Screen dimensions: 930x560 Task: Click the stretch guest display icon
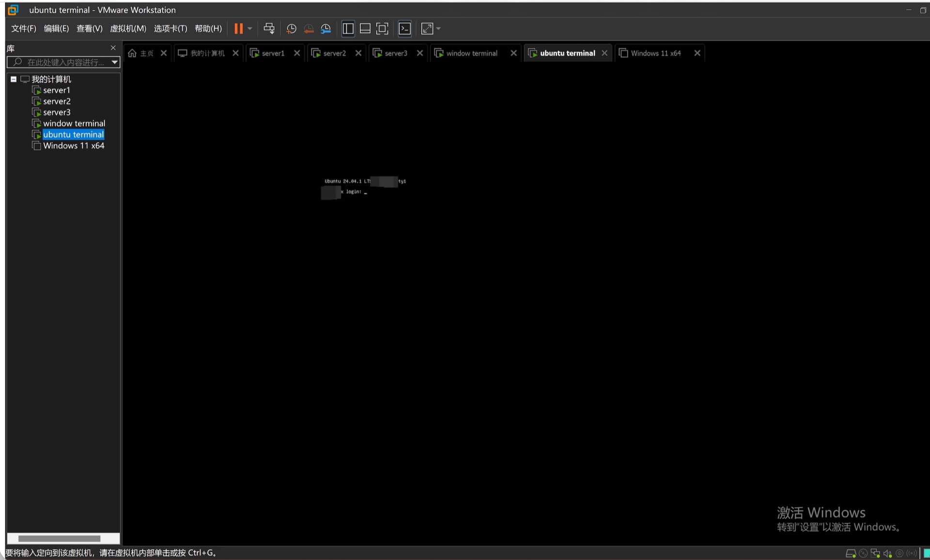[x=427, y=29]
